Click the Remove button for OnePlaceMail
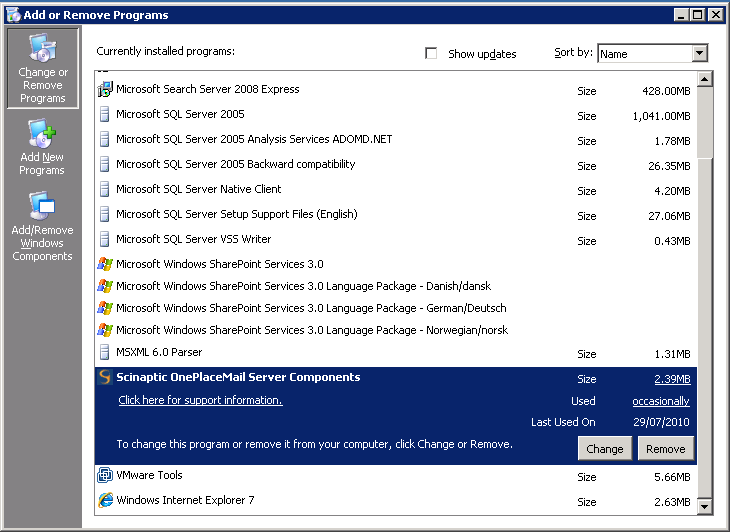This screenshot has width=730, height=532. pyautogui.click(x=665, y=449)
